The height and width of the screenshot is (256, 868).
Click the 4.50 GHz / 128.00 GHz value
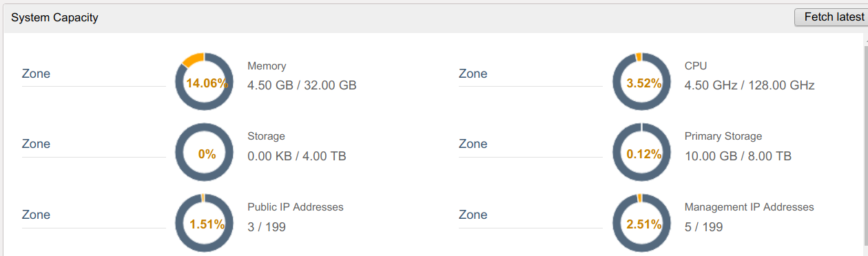[x=750, y=85]
